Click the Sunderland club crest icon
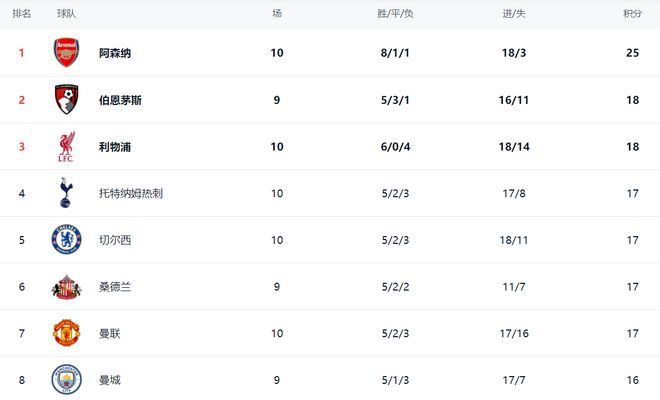The image size is (660, 400). [67, 287]
